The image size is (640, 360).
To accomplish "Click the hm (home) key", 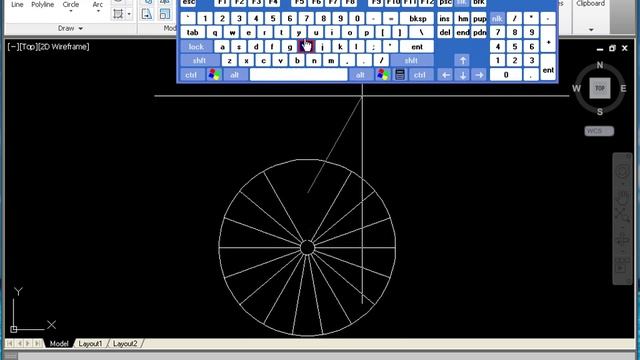I will (462, 18).
